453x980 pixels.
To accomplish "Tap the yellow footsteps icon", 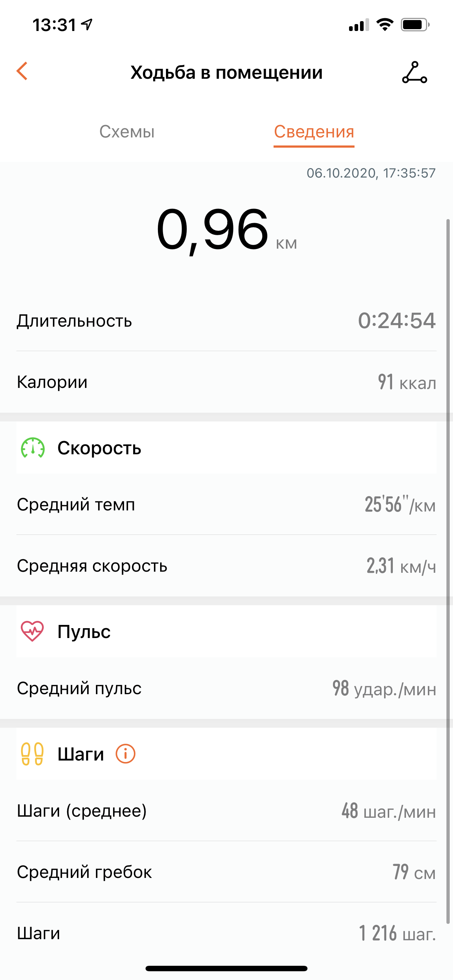I will coord(32,754).
